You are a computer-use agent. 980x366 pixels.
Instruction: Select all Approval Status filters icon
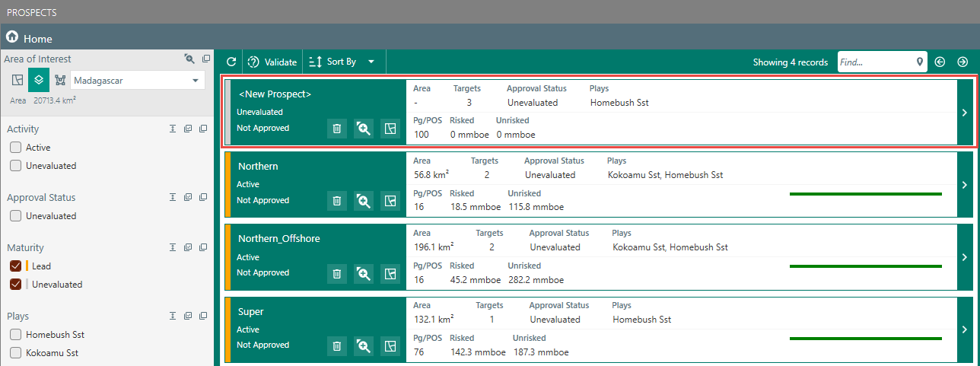189,197
